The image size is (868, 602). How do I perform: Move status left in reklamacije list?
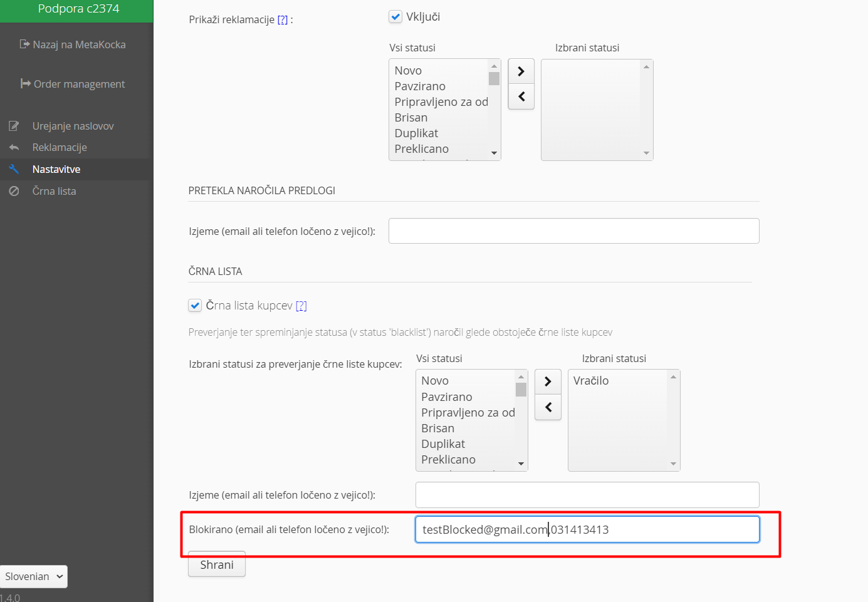coord(521,96)
